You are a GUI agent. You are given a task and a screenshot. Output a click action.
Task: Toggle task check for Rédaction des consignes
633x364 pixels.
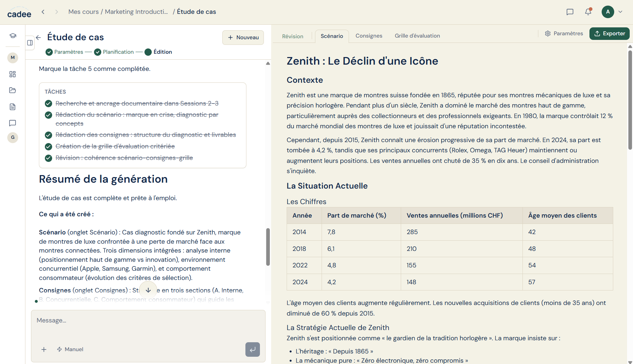tap(48, 135)
